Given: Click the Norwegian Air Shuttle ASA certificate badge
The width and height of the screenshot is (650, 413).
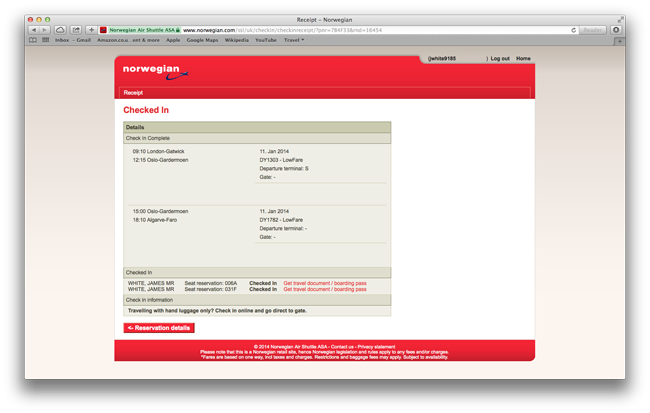Looking at the screenshot, I should click(x=145, y=30).
